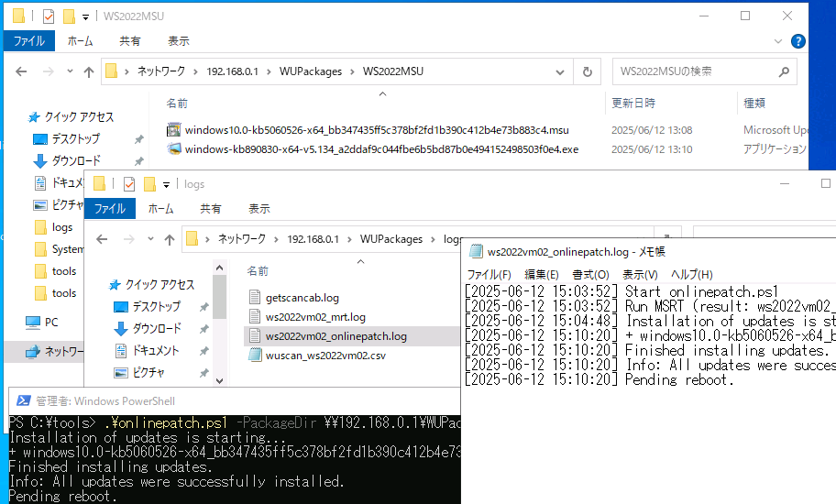Click 192.168.0.1 breadcrumb in WS2022MSU address bar

pos(232,71)
